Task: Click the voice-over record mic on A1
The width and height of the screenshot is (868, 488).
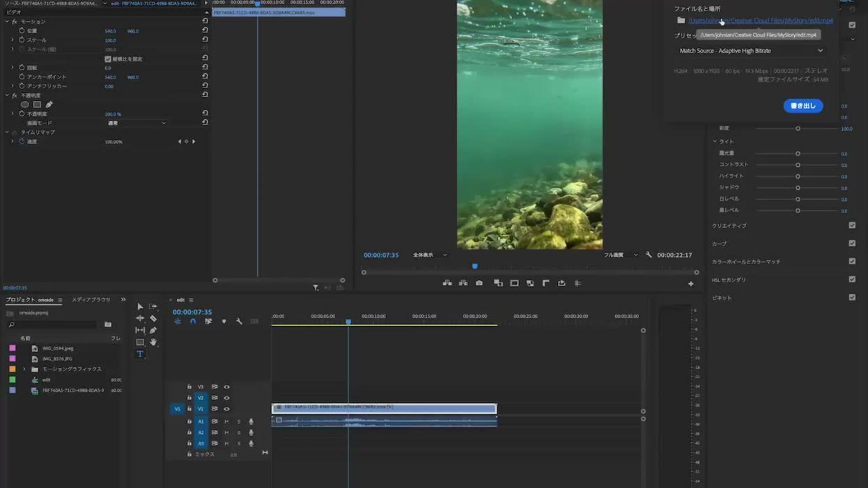Action: click(x=251, y=422)
